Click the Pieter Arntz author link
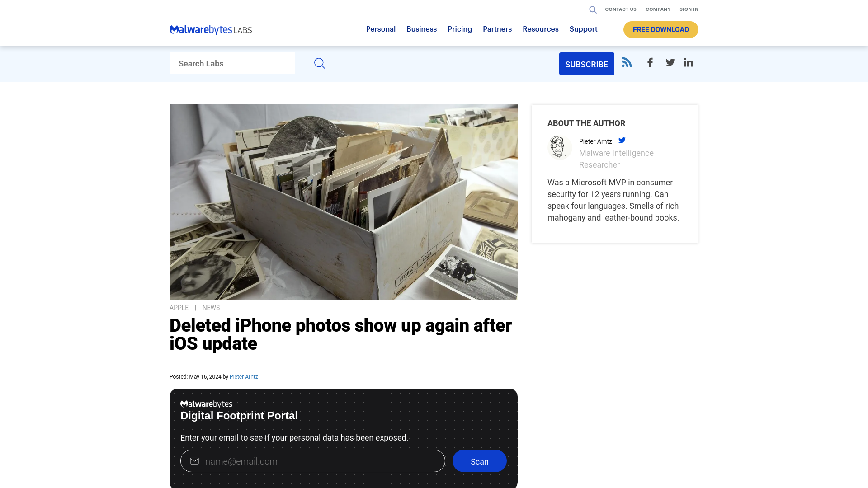The width and height of the screenshot is (868, 488). click(x=244, y=376)
